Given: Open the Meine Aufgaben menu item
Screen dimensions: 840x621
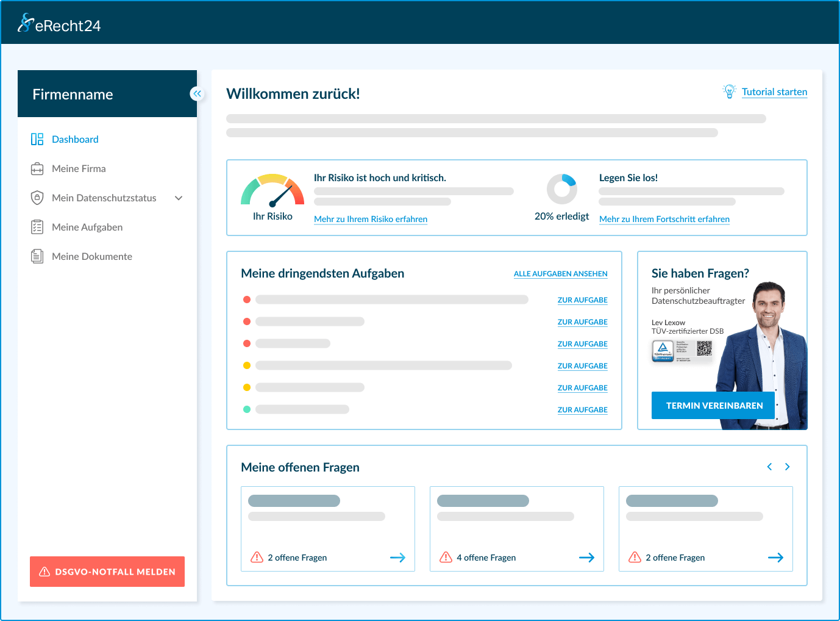Looking at the screenshot, I should pos(87,227).
